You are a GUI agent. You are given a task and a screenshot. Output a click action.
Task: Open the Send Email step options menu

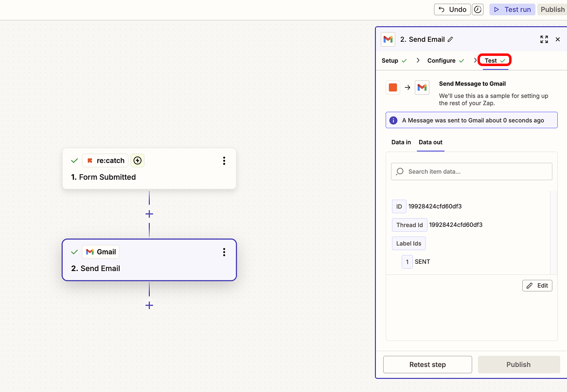224,252
